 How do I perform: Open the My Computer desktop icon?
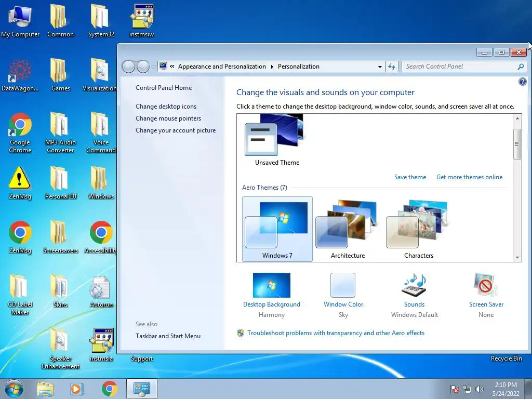(x=20, y=21)
